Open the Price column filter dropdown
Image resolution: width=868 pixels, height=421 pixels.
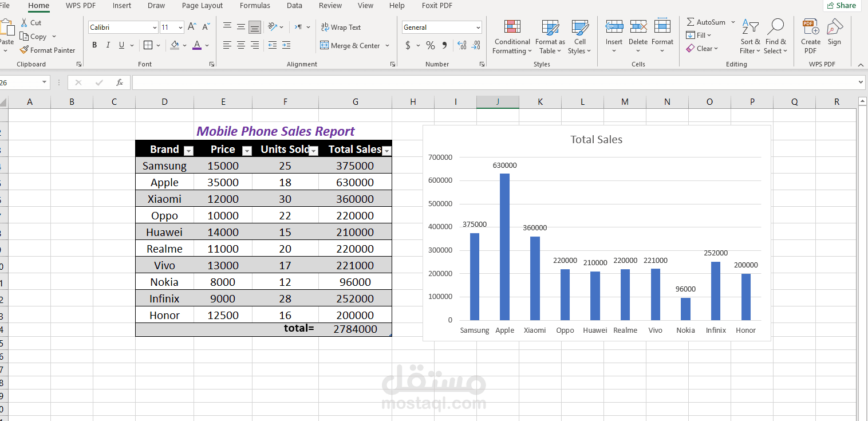tap(247, 151)
